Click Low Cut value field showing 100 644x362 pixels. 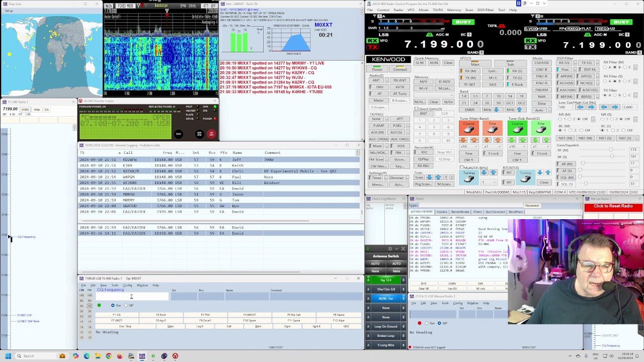point(565,107)
